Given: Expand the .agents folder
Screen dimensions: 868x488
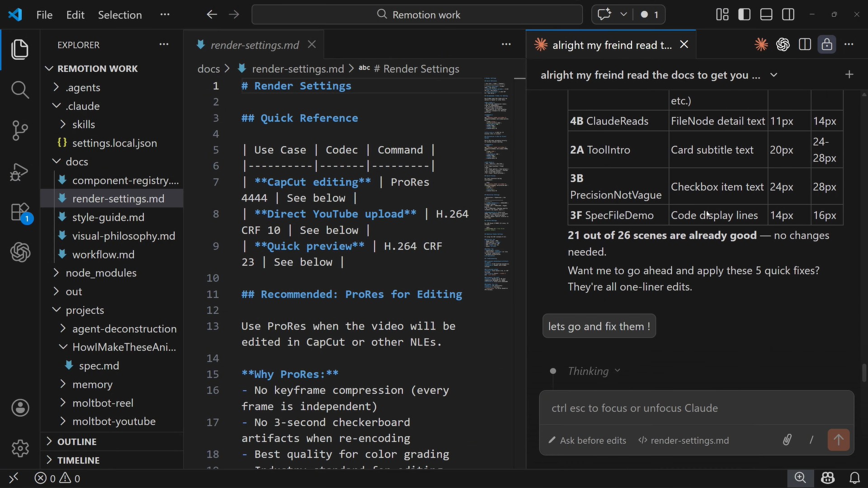Looking at the screenshot, I should (112, 87).
